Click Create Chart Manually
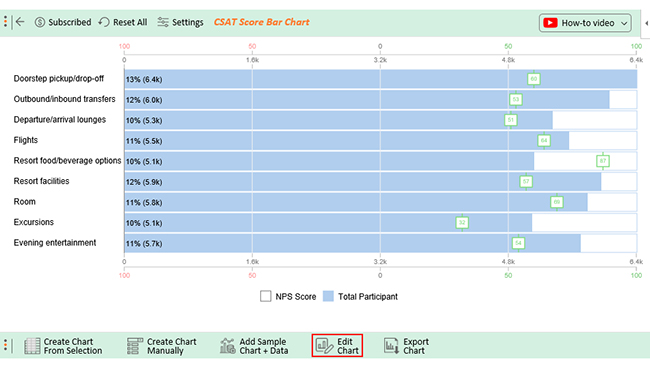Image resolution: width=650 pixels, height=368 pixels. click(x=162, y=346)
